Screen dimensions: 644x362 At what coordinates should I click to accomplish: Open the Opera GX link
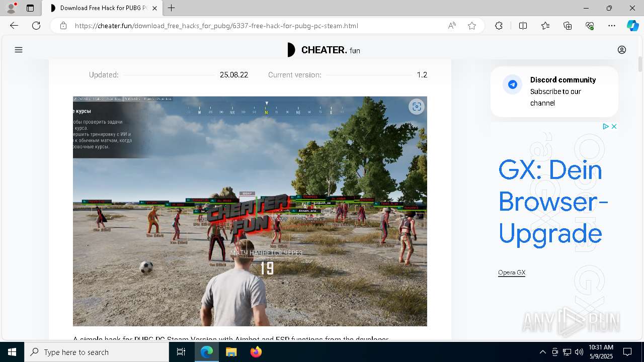(512, 273)
